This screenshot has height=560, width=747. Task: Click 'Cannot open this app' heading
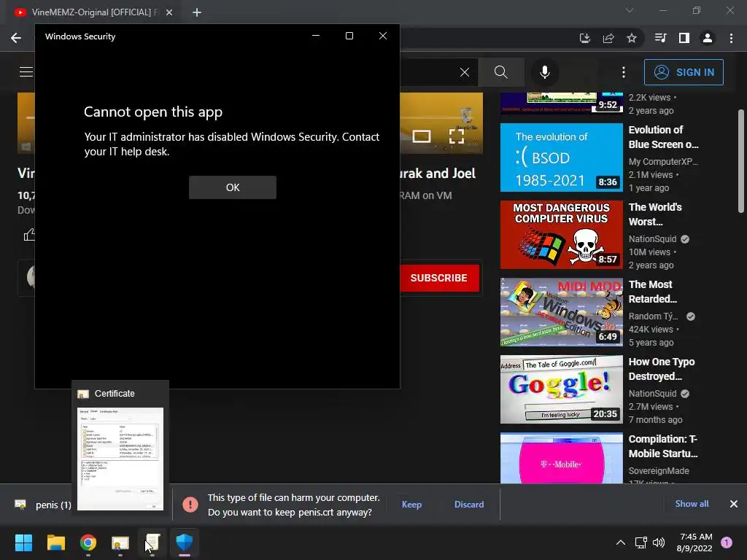153,112
